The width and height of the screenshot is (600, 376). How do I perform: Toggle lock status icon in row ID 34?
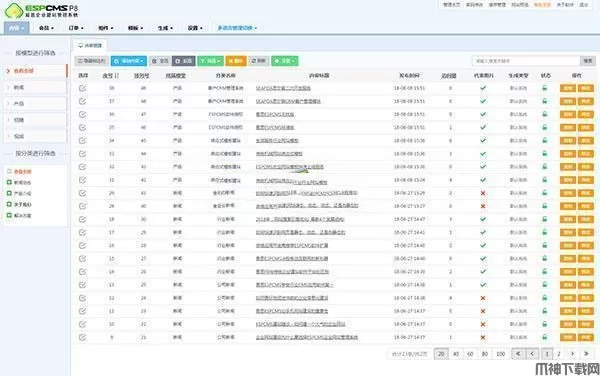545,141
